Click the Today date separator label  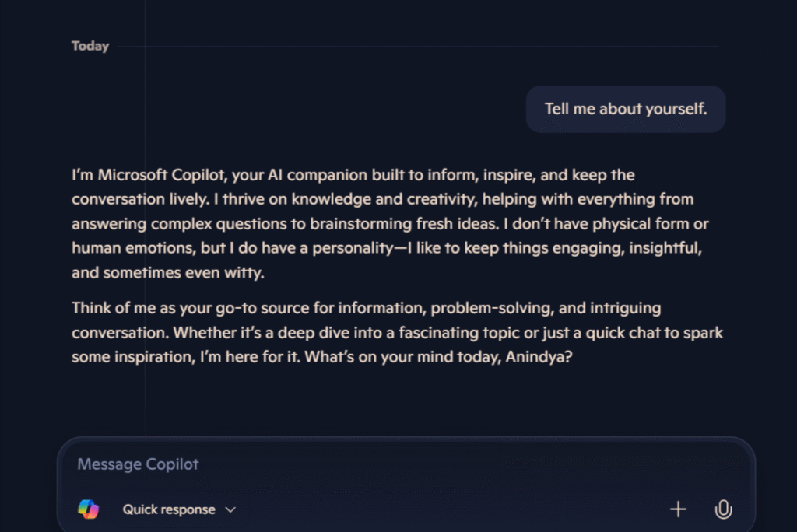coord(90,46)
